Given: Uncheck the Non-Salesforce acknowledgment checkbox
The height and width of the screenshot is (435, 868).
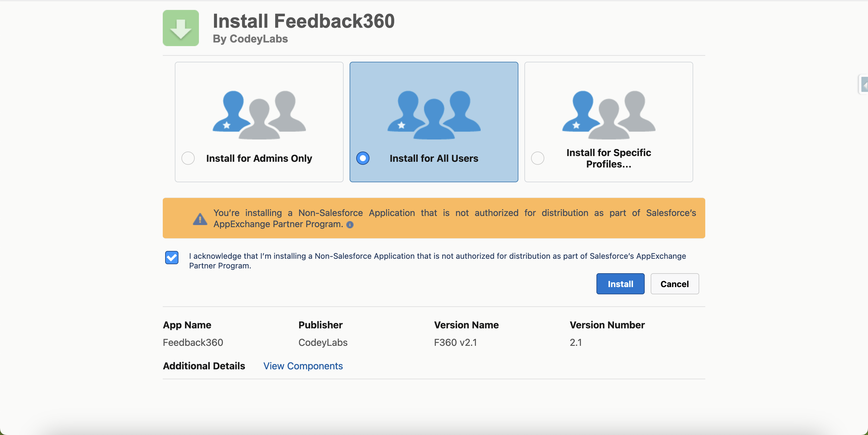Looking at the screenshot, I should (172, 258).
